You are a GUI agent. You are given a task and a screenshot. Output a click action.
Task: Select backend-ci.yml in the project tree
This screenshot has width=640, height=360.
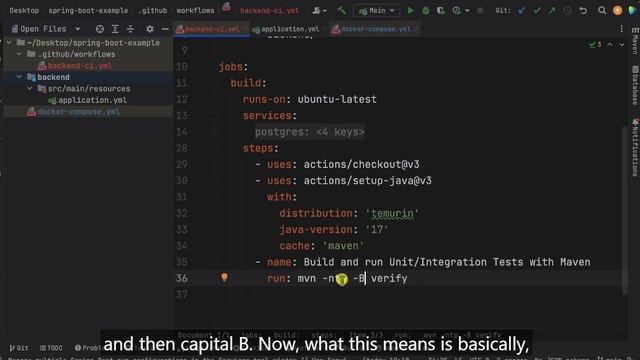80,66
